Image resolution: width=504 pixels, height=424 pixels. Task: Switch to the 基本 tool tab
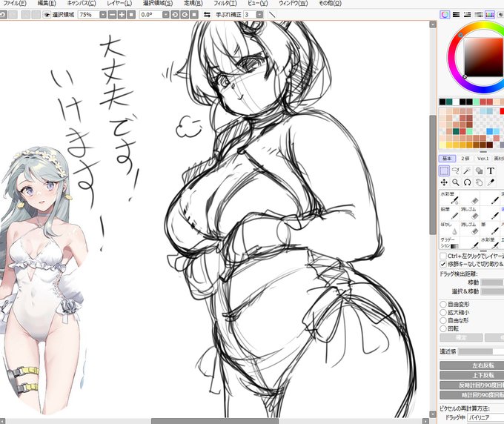click(447, 159)
